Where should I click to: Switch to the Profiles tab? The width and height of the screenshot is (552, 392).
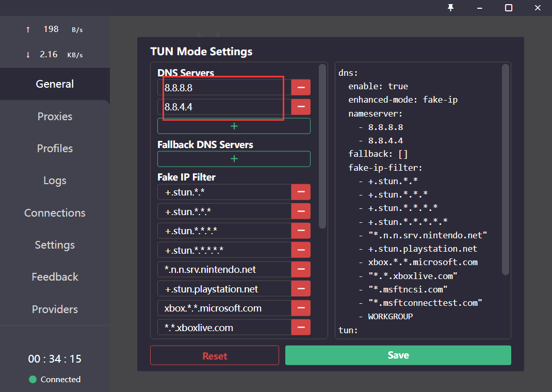55,148
